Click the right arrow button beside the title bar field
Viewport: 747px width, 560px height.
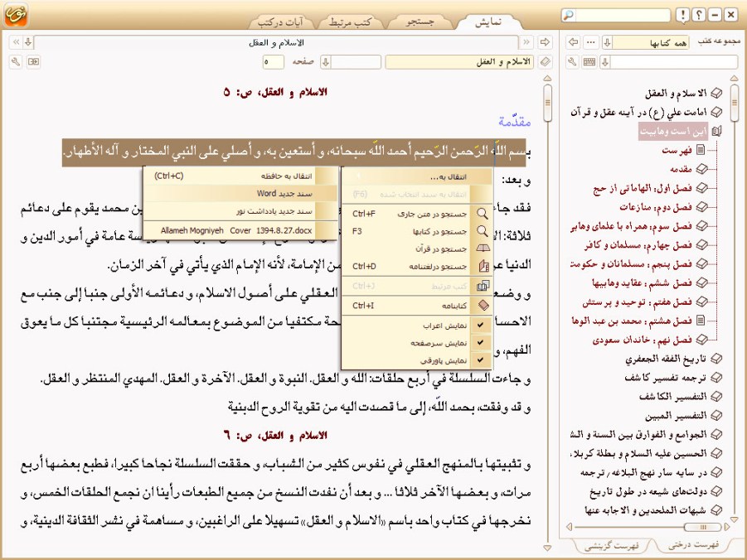(x=545, y=42)
